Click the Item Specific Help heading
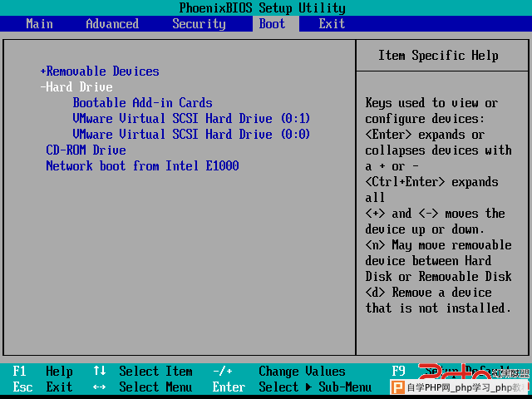The image size is (532, 399). point(438,56)
